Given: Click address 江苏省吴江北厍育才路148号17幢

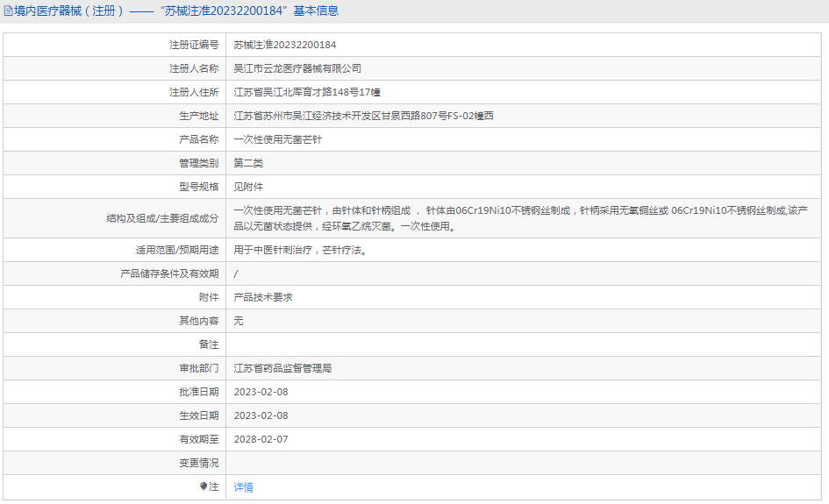Looking at the screenshot, I should pyautogui.click(x=307, y=92).
